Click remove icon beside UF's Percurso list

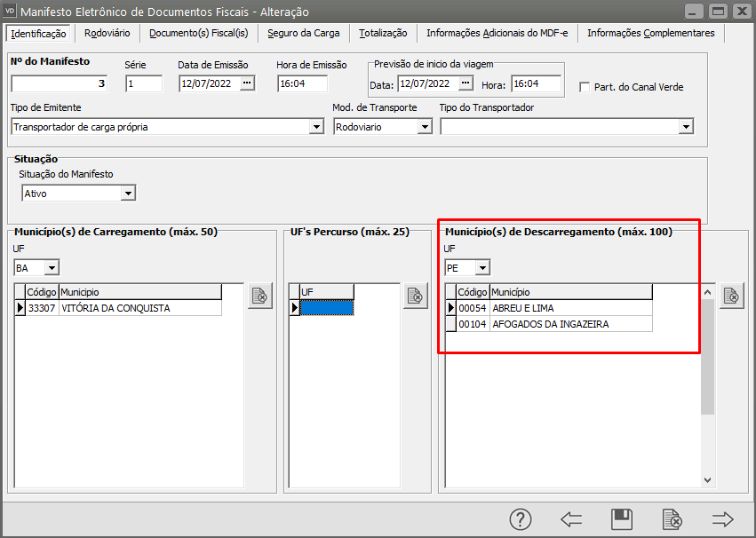click(x=414, y=297)
